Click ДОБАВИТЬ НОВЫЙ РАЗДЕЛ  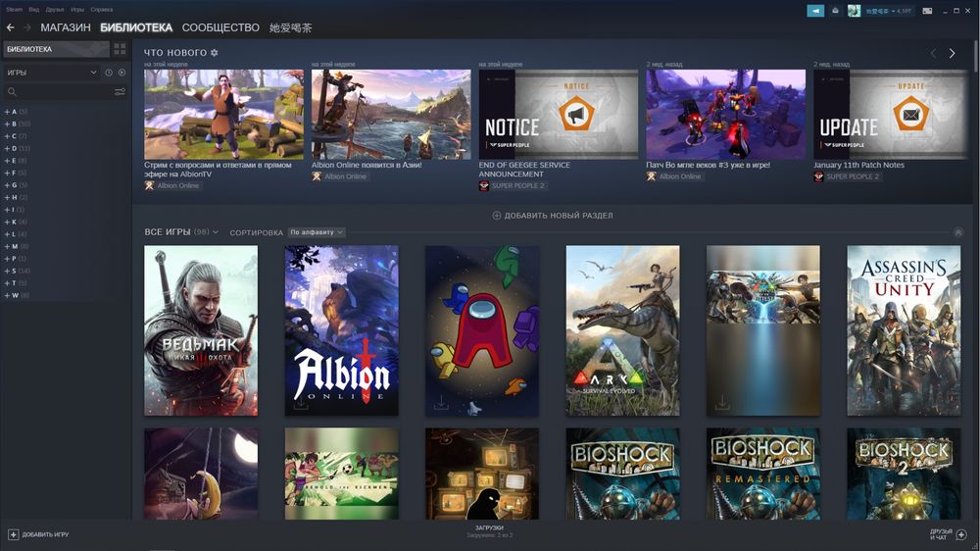tap(553, 215)
